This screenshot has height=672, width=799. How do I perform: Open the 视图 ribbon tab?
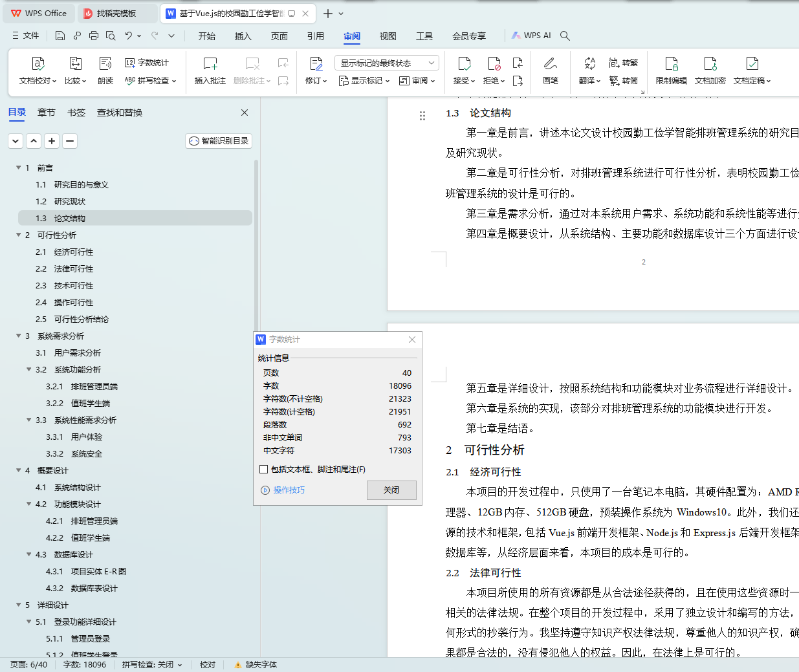(388, 36)
